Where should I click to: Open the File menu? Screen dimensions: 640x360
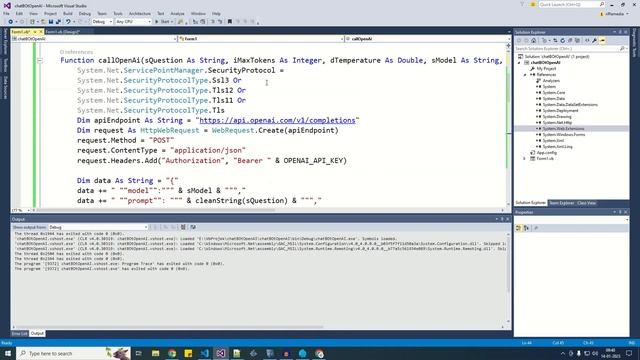[6, 13]
